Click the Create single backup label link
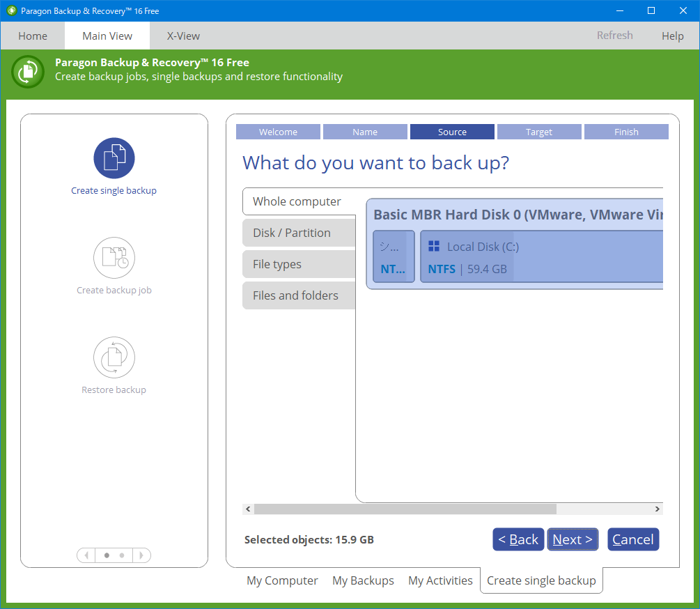Screen dimensions: 700x609 click(x=114, y=191)
